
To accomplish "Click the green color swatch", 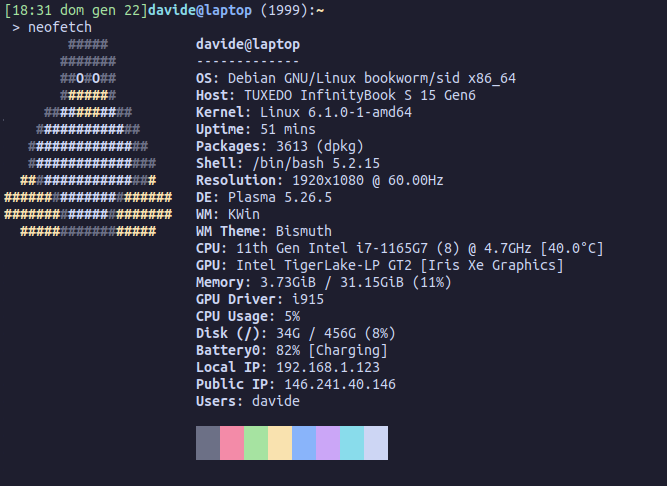I will pos(256,443).
